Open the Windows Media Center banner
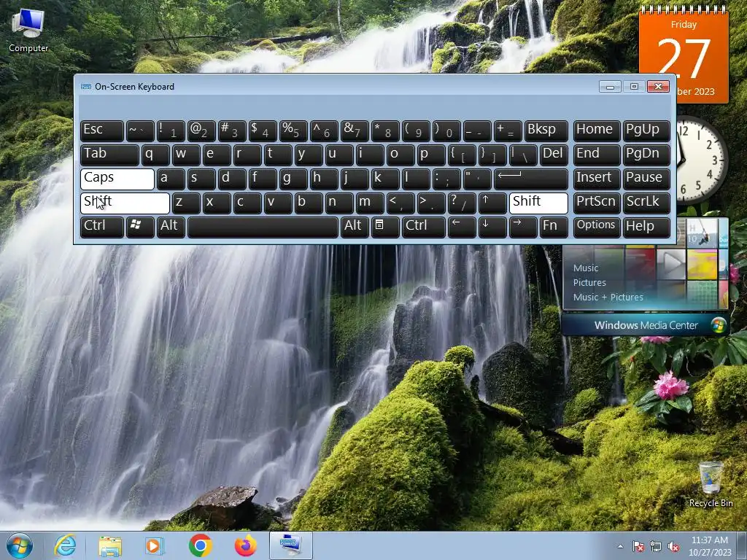 645,325
